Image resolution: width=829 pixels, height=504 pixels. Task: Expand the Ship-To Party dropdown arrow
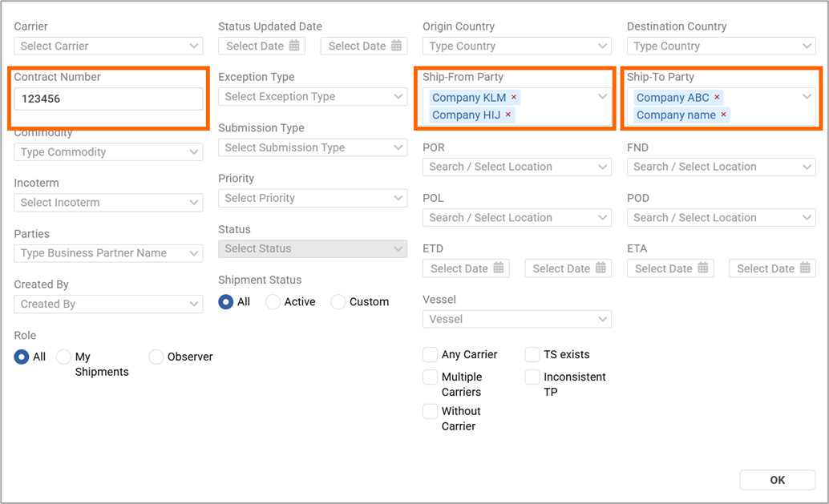(807, 97)
